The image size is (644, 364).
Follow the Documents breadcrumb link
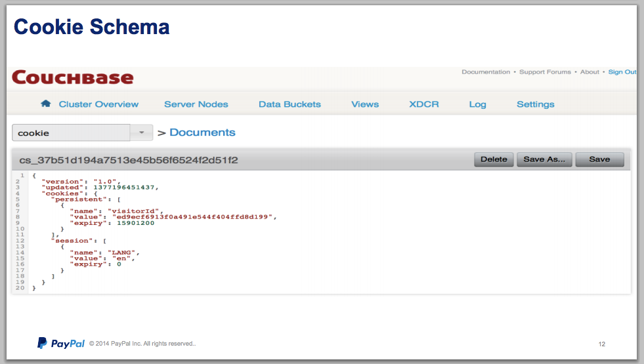click(x=202, y=132)
